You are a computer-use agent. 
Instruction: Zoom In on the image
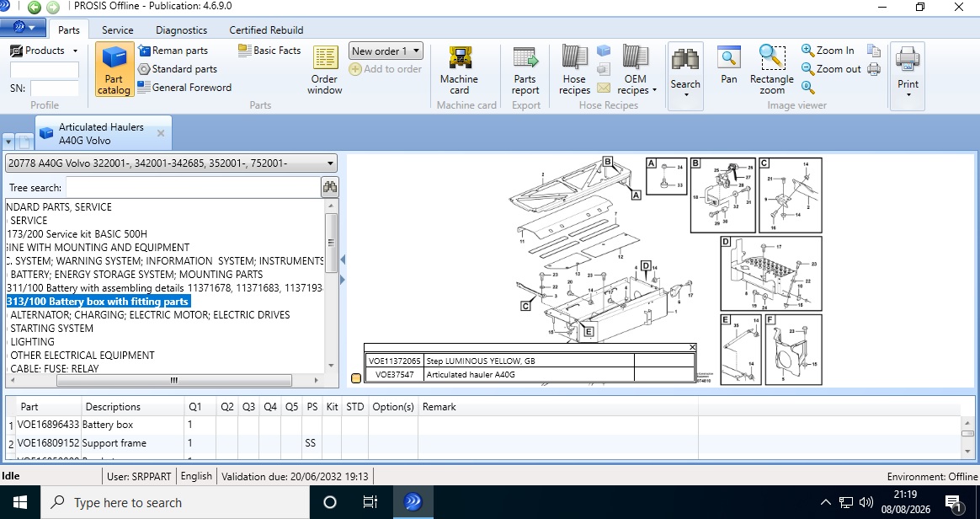point(828,51)
